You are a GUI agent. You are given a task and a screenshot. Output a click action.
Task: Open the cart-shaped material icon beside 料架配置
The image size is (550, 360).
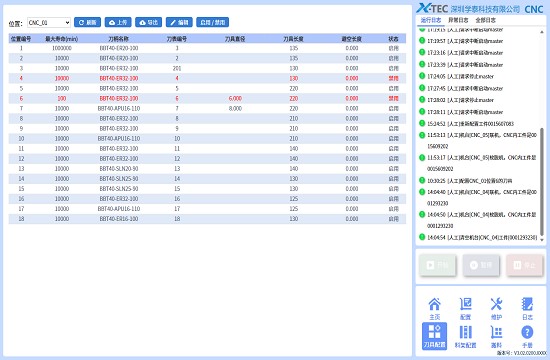coord(496,336)
